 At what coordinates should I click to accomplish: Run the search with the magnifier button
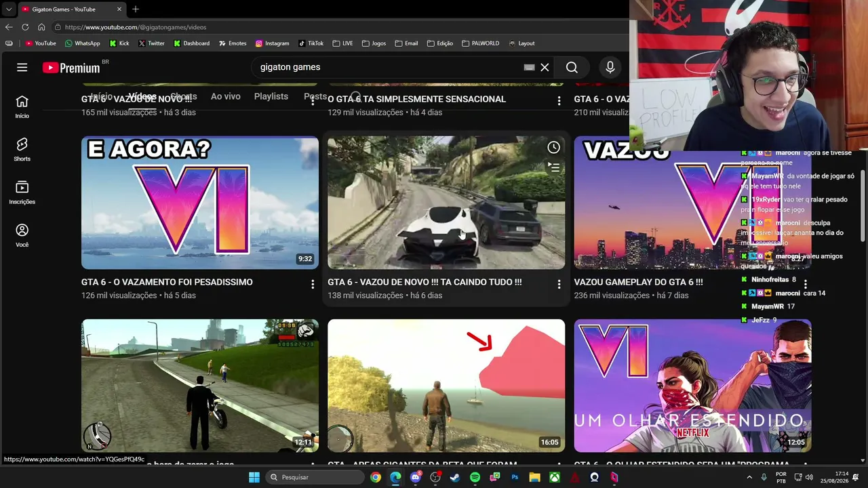[572, 67]
